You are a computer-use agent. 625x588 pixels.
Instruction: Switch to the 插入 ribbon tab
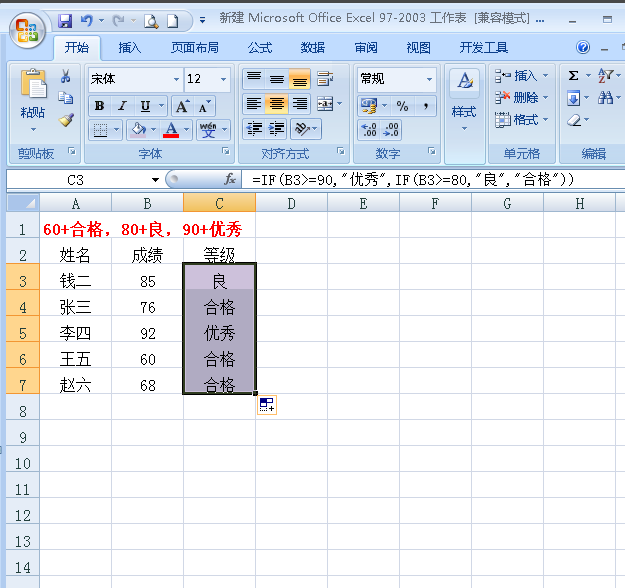[x=129, y=48]
